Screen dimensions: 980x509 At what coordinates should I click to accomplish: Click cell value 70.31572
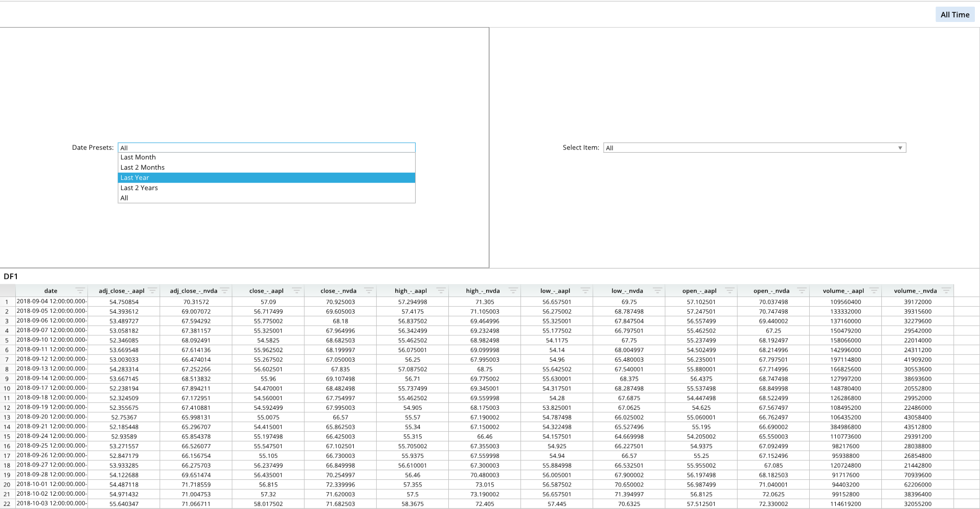click(196, 302)
